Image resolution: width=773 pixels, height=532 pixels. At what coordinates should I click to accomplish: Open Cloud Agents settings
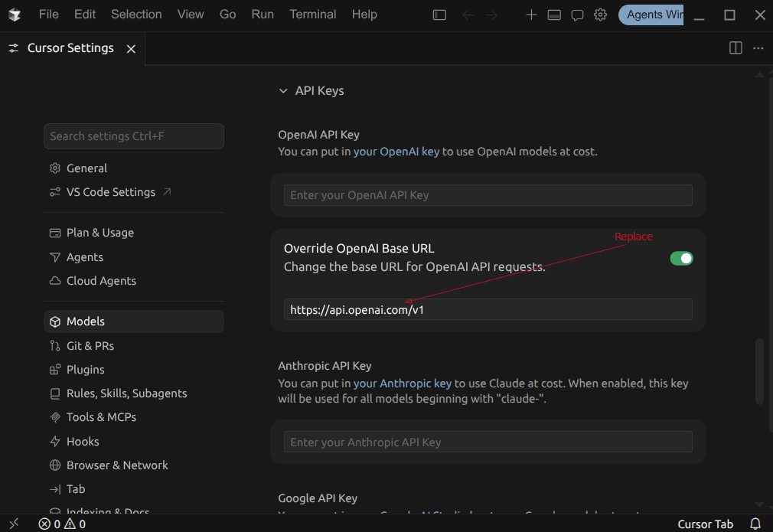coord(134,281)
